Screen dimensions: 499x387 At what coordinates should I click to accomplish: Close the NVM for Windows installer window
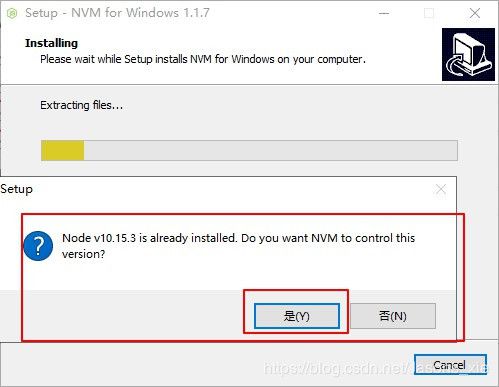pyautogui.click(x=474, y=13)
